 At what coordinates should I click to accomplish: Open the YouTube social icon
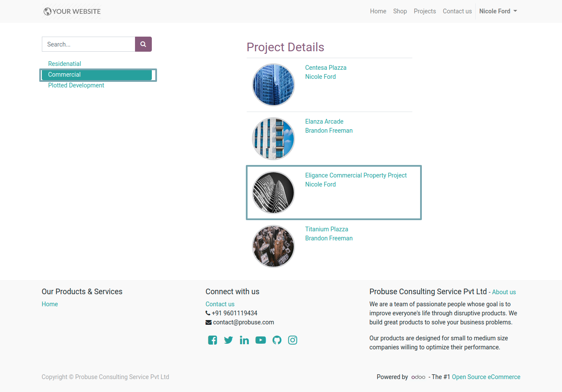pos(261,340)
